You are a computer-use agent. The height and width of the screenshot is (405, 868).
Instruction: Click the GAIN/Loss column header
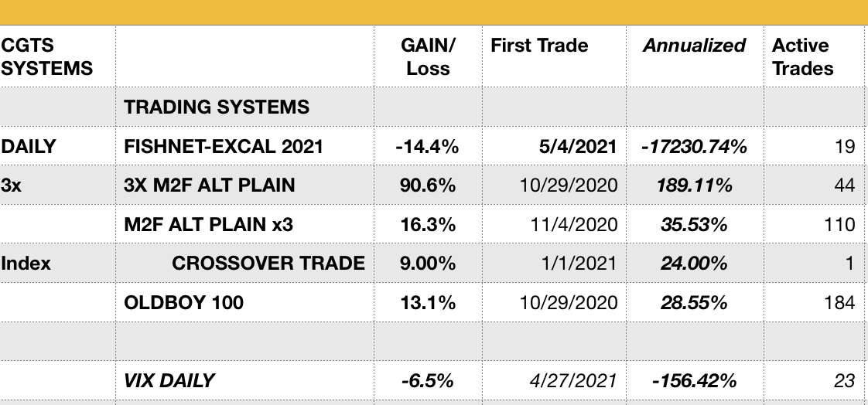(x=428, y=57)
